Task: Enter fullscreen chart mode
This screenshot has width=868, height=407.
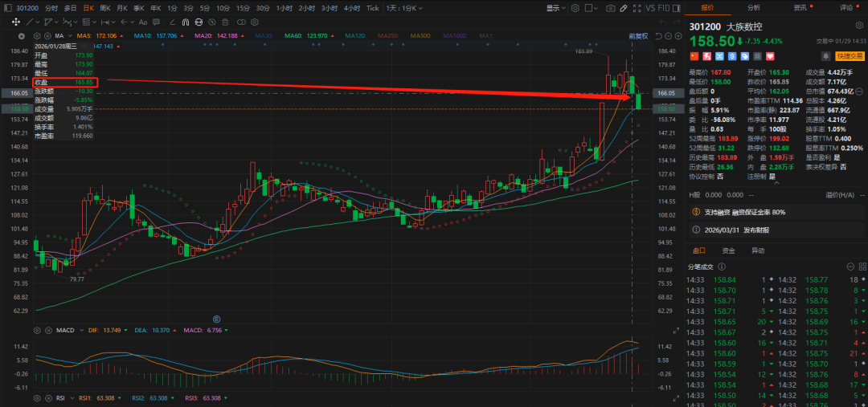Action: pos(637,8)
